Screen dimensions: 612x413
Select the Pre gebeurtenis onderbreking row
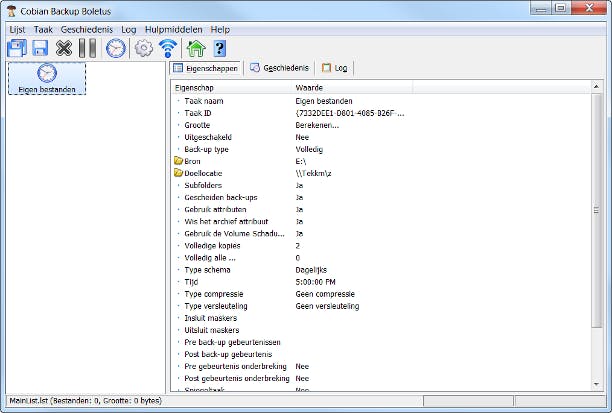pos(382,367)
